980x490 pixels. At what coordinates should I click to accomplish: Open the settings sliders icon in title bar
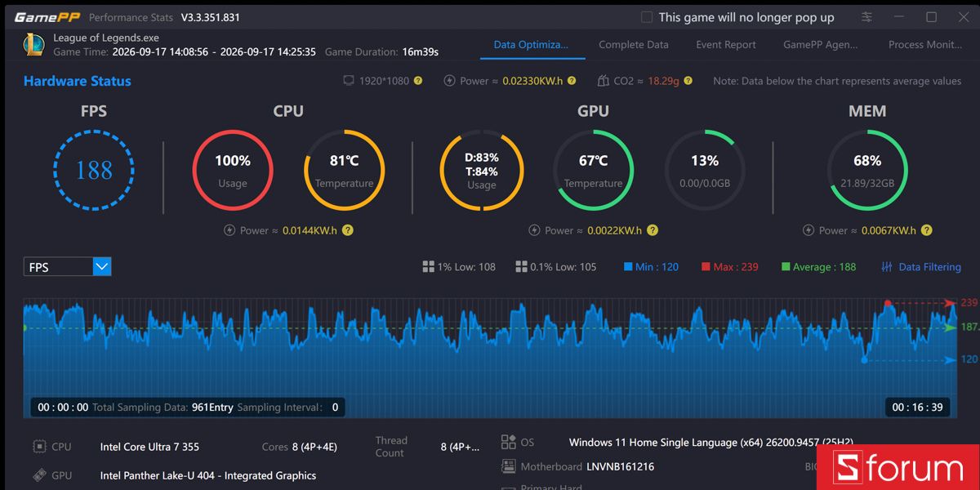click(866, 17)
